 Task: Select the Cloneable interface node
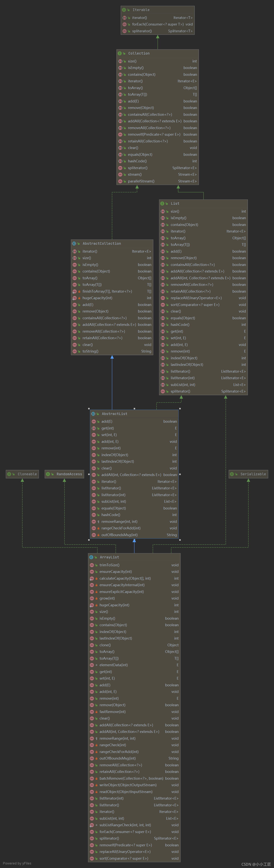pyautogui.click(x=22, y=474)
